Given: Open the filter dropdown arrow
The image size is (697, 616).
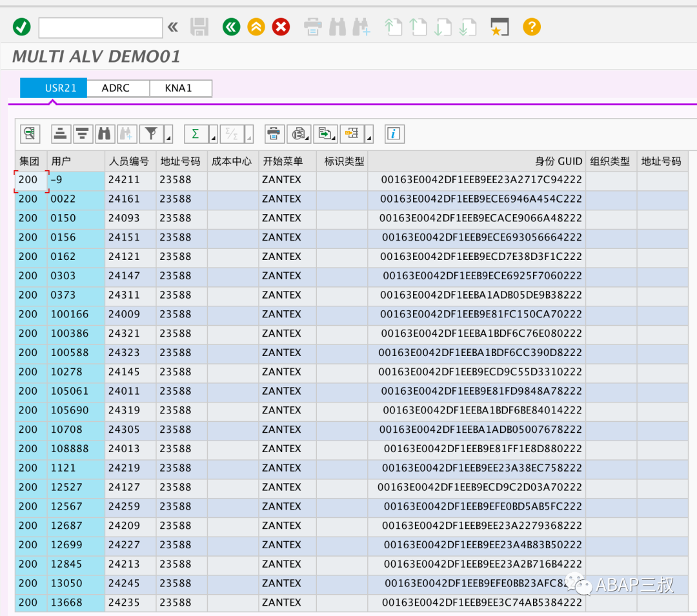Looking at the screenshot, I should 168,134.
